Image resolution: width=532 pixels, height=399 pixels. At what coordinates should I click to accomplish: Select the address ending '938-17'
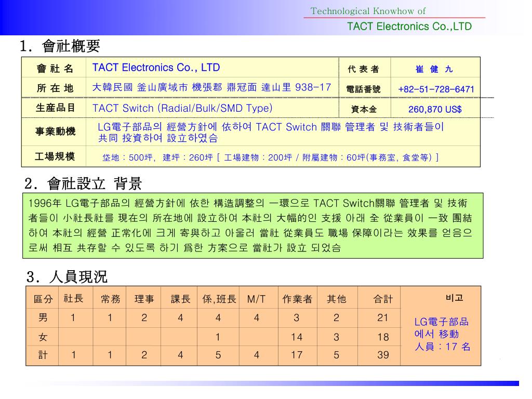tap(212, 87)
